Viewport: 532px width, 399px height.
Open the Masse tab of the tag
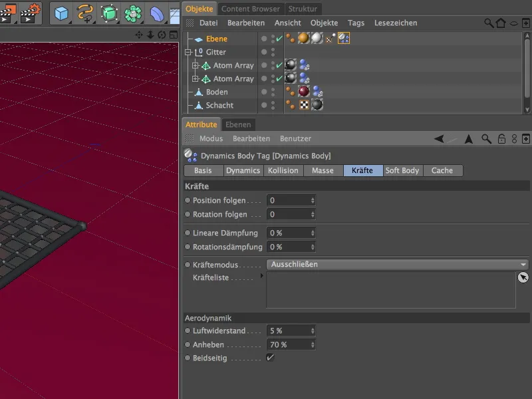point(323,170)
